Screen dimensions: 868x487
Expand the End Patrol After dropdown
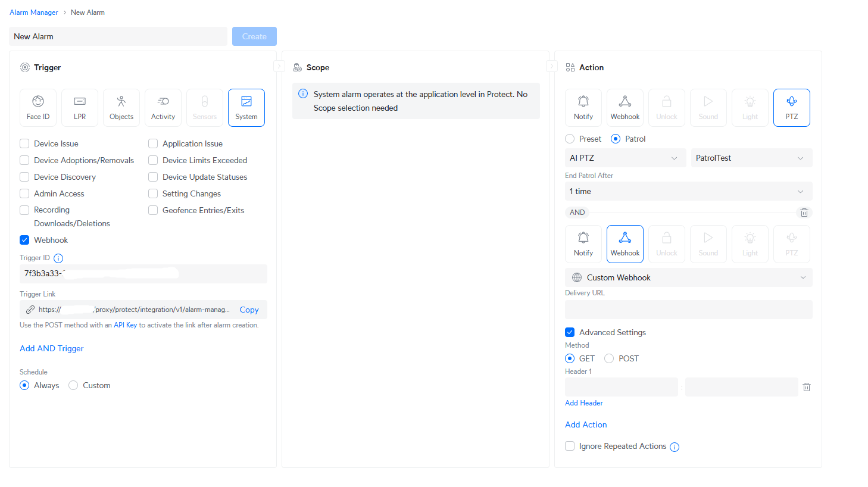click(688, 191)
